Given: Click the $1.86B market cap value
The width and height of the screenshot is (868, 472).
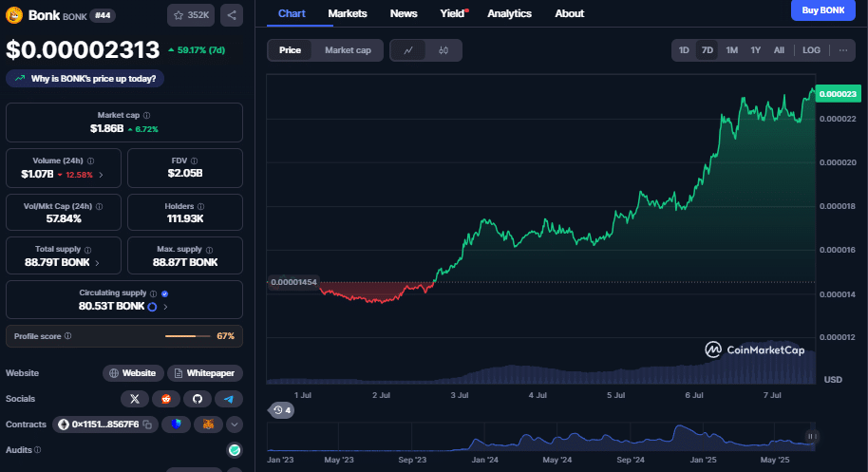Looking at the screenshot, I should pyautogui.click(x=107, y=129).
